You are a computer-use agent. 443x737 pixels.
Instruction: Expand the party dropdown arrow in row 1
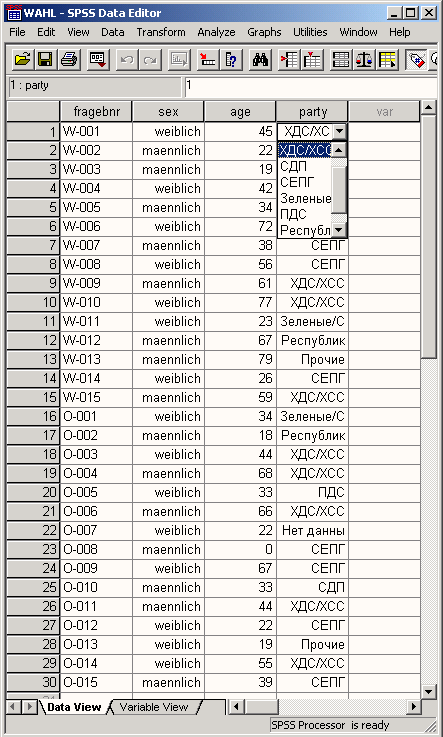tap(340, 131)
